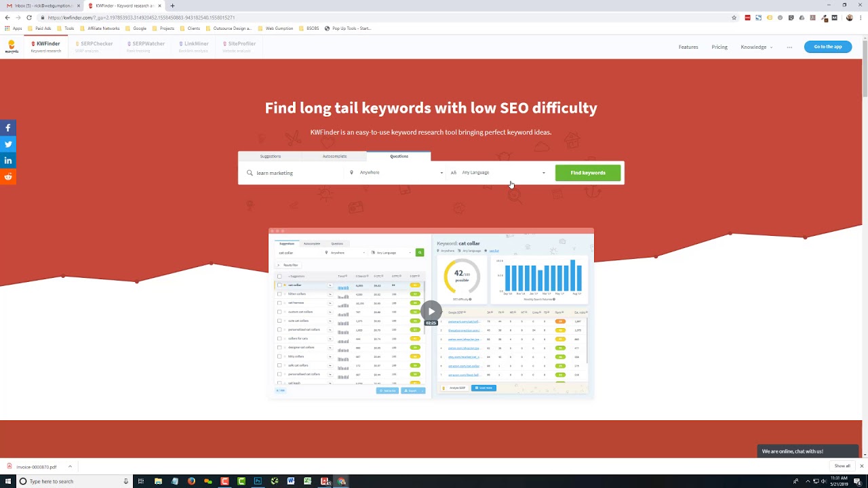
Task: Open the Windows notification center
Action: point(858,481)
